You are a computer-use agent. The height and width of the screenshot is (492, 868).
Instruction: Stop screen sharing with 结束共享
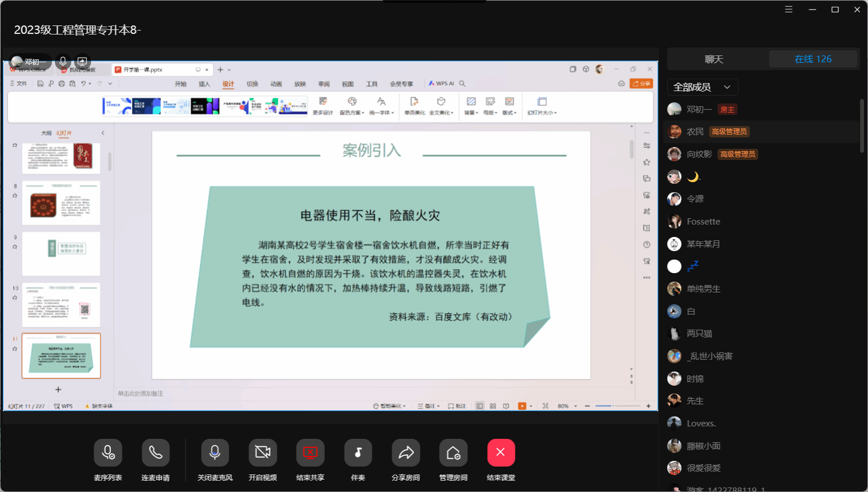tap(310, 453)
